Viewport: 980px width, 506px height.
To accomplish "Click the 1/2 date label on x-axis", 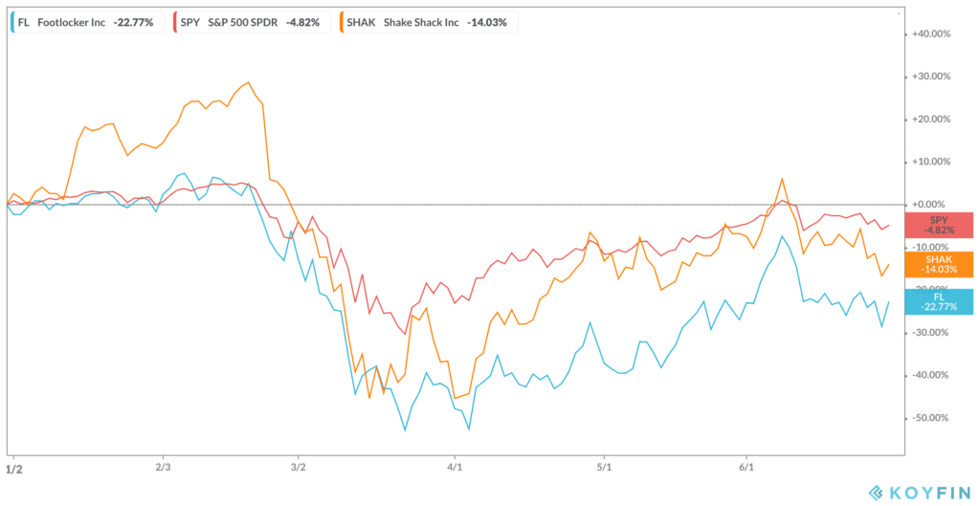I will tap(12, 468).
